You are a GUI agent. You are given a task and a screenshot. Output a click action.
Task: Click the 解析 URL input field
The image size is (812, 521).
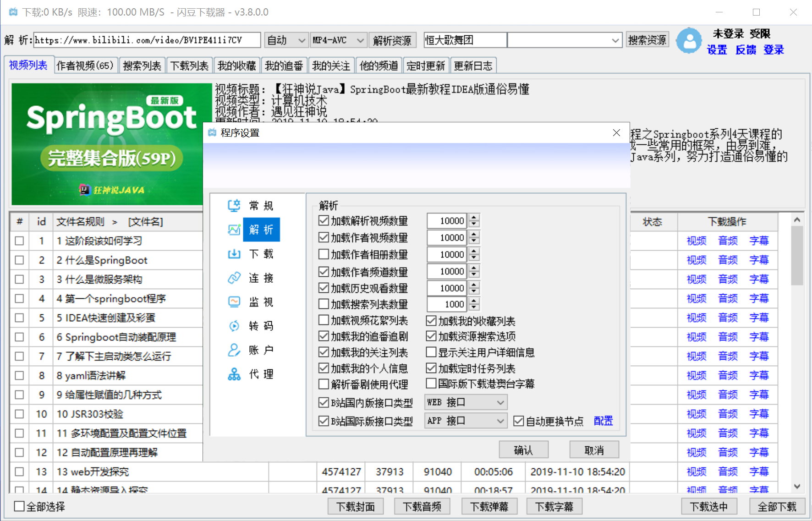[147, 40]
